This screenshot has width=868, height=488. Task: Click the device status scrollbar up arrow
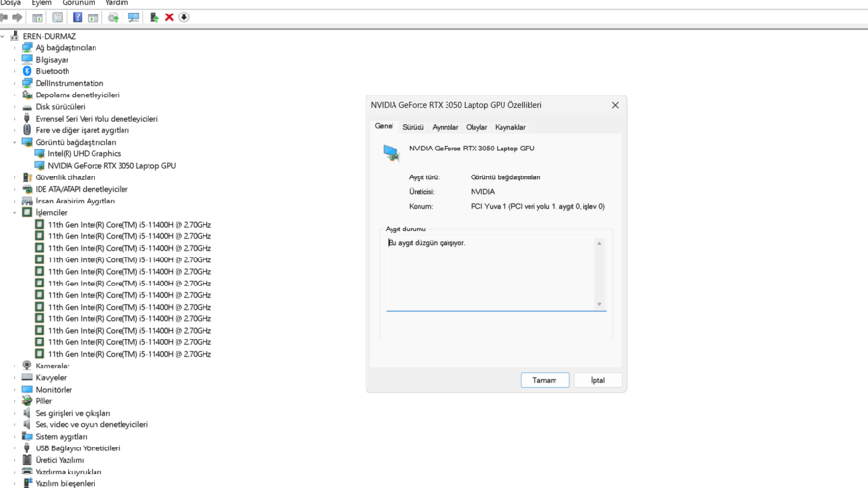pos(599,243)
